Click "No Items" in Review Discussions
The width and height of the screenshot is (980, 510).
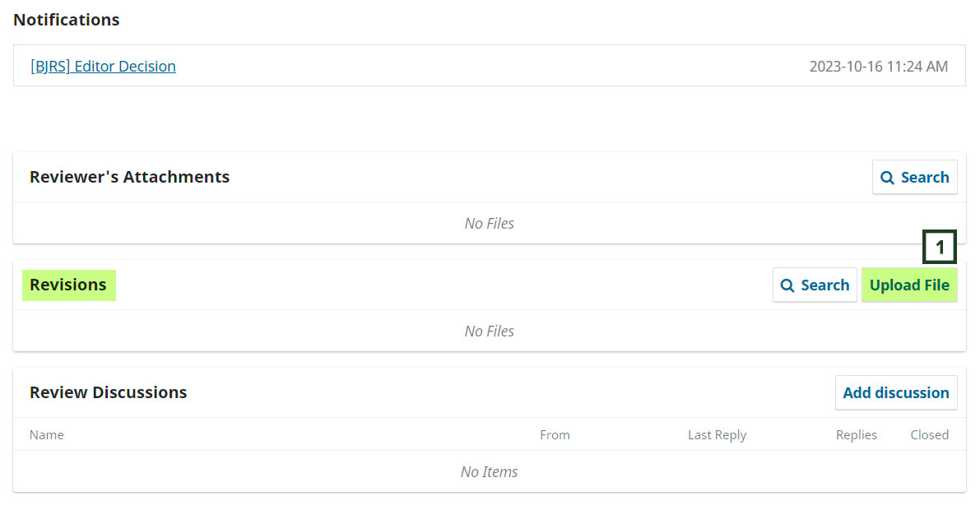[490, 472]
